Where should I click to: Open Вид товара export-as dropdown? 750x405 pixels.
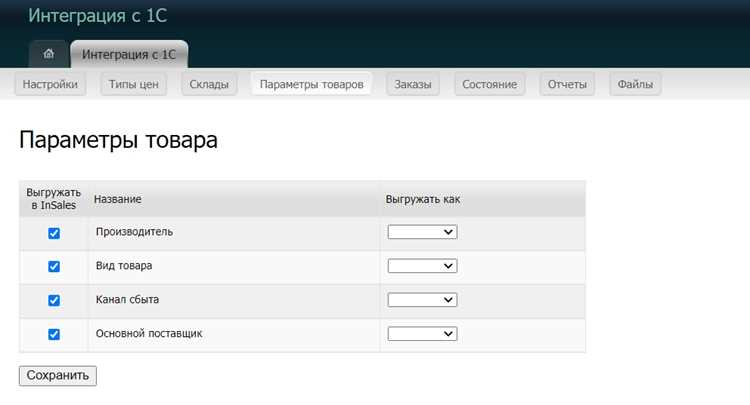click(x=422, y=266)
